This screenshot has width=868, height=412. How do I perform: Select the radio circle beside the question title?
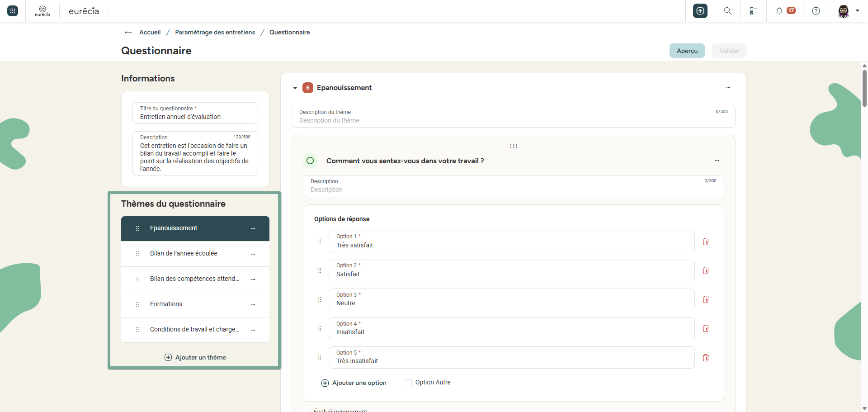coord(310,161)
